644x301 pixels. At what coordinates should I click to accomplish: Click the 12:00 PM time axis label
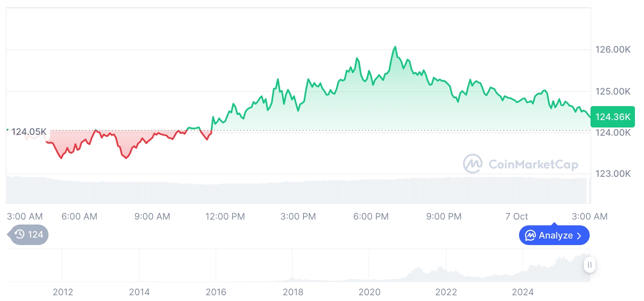225,216
